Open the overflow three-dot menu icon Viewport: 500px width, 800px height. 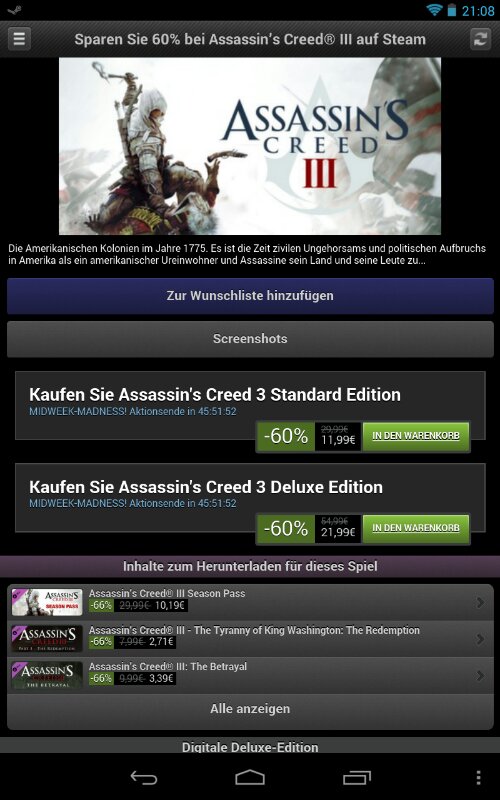[478, 777]
